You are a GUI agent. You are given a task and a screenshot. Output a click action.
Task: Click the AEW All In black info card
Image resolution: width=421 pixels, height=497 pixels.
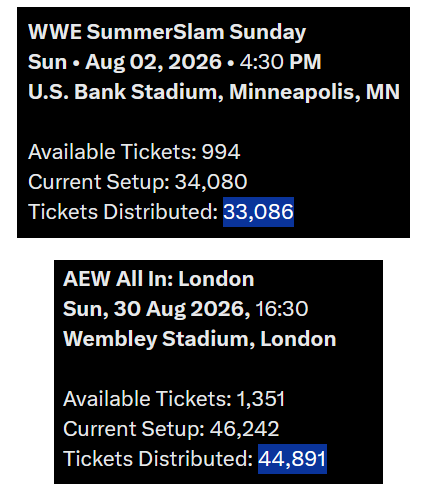(x=218, y=372)
